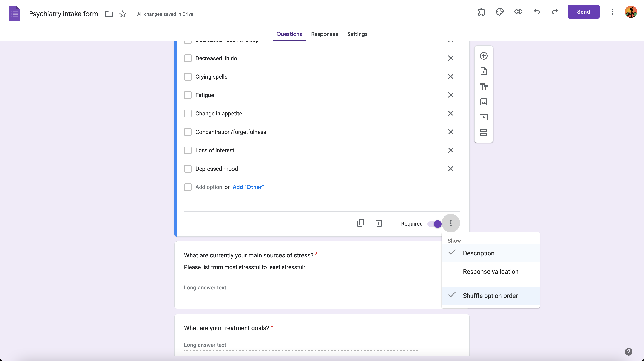Open the Customize theme palette

(499, 12)
